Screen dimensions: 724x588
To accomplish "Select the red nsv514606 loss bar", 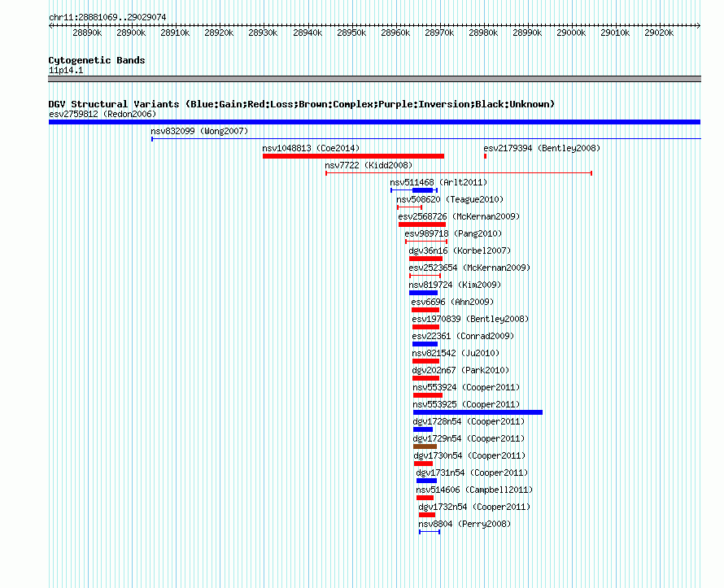I will coord(425,498).
